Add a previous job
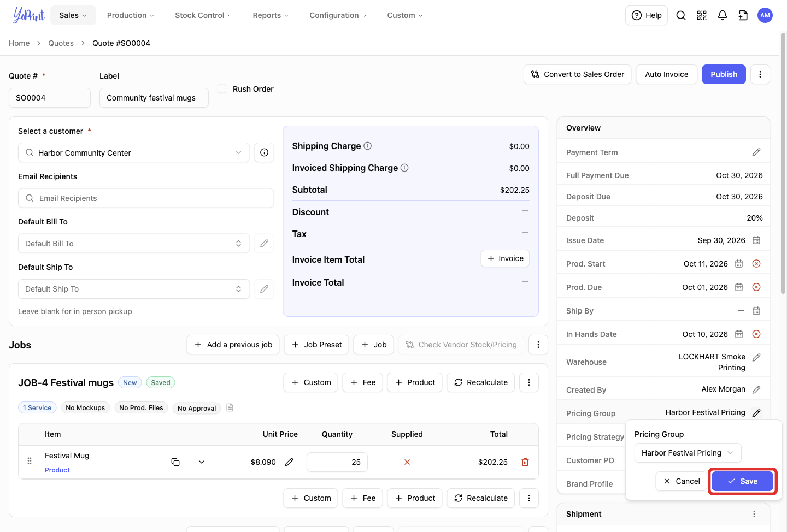The width and height of the screenshot is (787, 532). pos(233,345)
